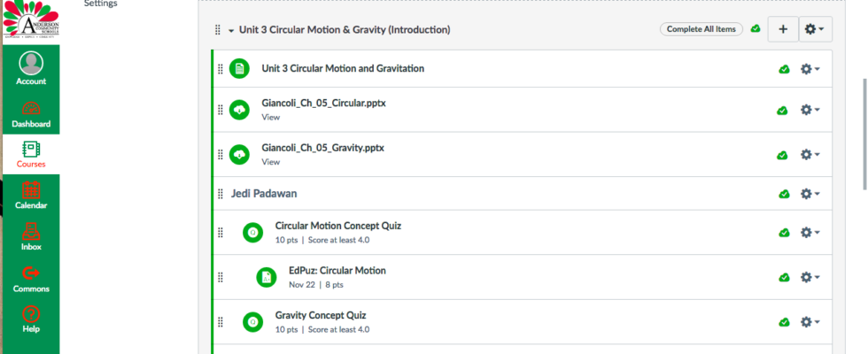The image size is (868, 354).
Task: Open the Help menu icon
Action: pyautogui.click(x=31, y=319)
